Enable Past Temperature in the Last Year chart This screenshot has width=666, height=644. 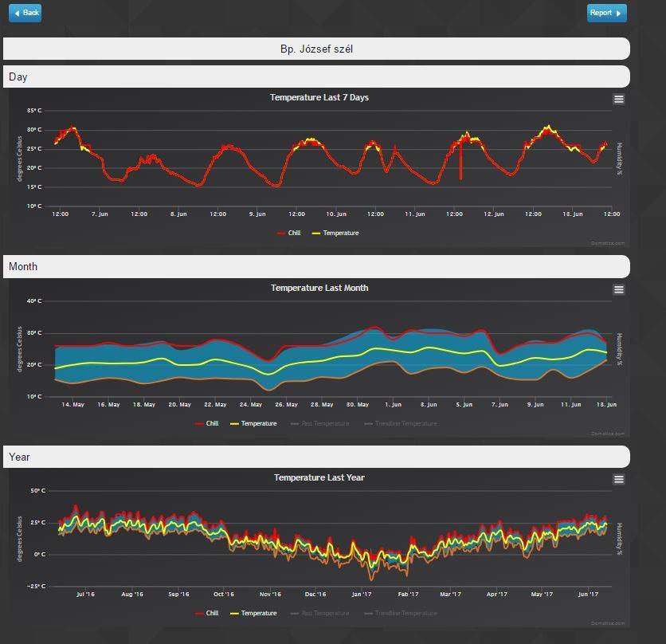(319, 613)
